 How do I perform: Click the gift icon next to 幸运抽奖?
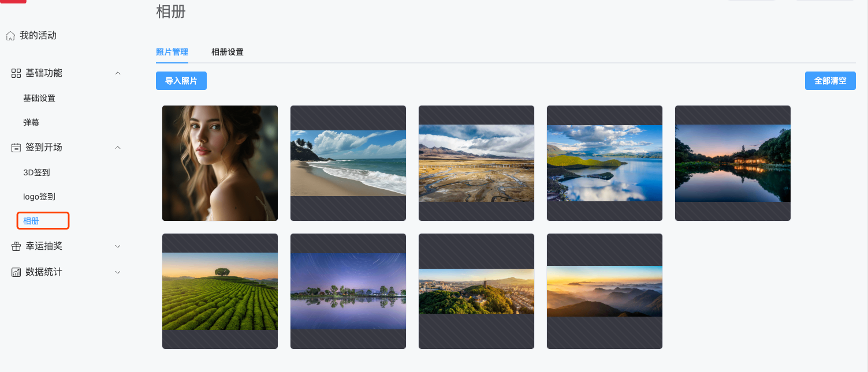point(16,246)
